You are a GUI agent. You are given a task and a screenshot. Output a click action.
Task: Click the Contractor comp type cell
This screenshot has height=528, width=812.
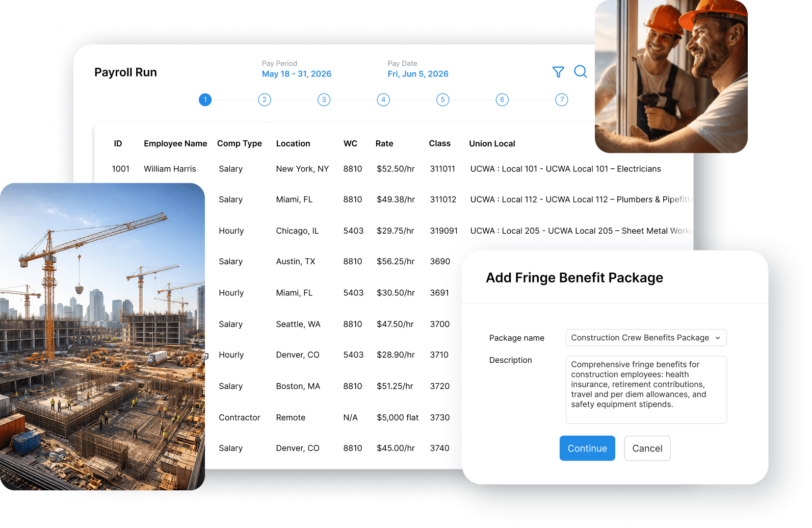pyautogui.click(x=240, y=418)
